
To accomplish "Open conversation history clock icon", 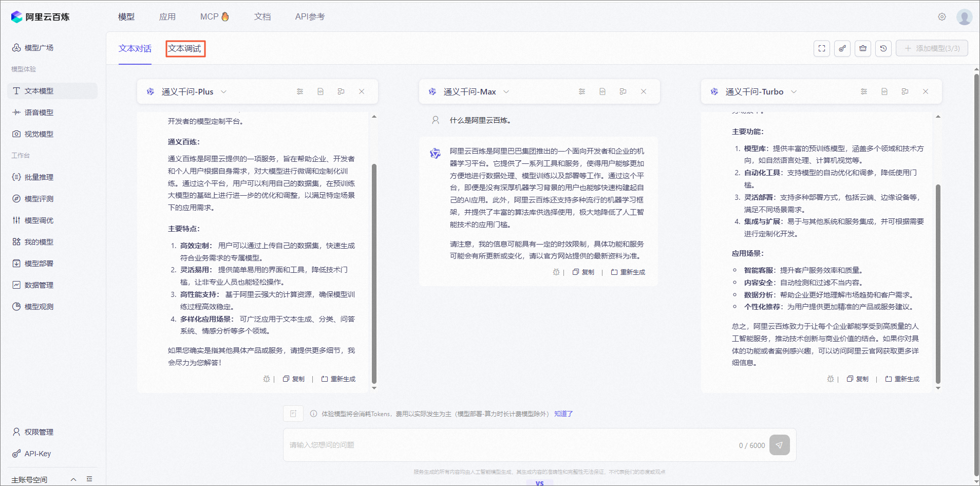I will pyautogui.click(x=883, y=48).
